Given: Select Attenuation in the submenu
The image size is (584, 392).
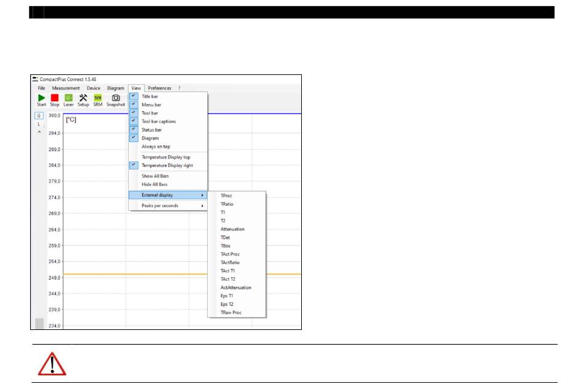Looking at the screenshot, I should coord(237,229).
